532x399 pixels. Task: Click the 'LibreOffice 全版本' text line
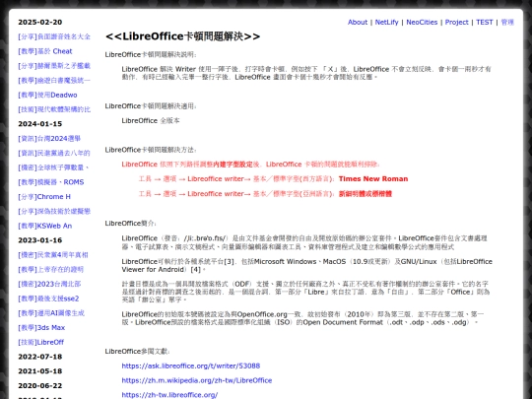click(151, 121)
